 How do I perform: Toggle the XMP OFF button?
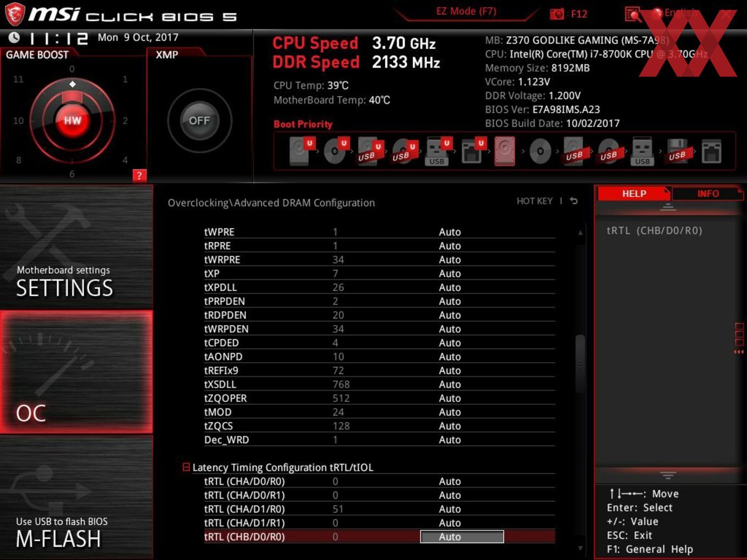coord(199,120)
